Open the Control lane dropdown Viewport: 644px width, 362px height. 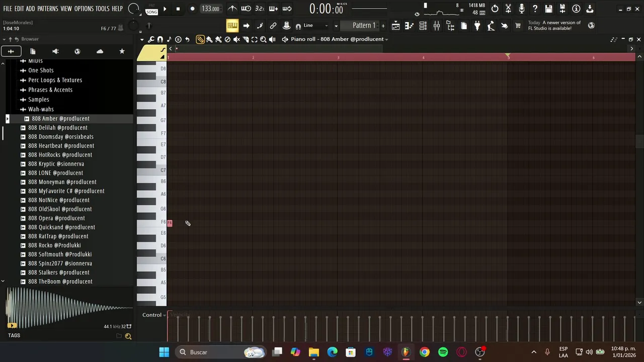click(x=154, y=315)
